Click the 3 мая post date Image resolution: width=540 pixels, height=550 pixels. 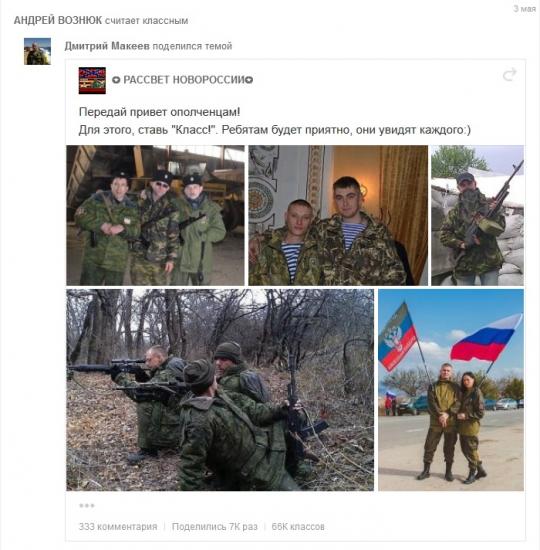pyautogui.click(x=524, y=8)
